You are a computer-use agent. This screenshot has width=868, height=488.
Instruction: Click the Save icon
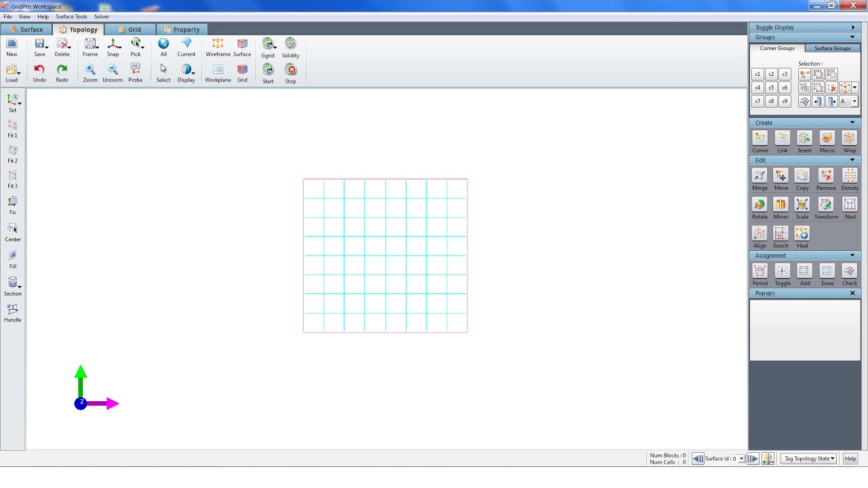(x=39, y=44)
